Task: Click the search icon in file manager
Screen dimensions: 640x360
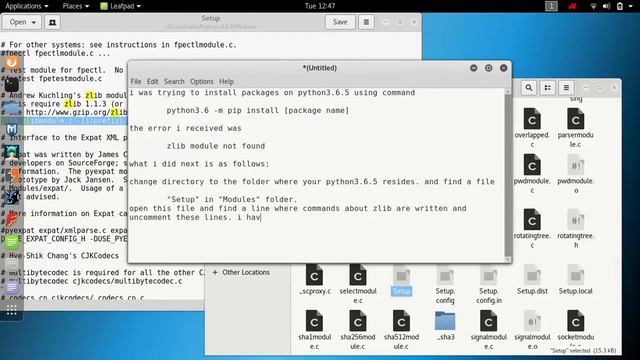Action: [x=529, y=87]
